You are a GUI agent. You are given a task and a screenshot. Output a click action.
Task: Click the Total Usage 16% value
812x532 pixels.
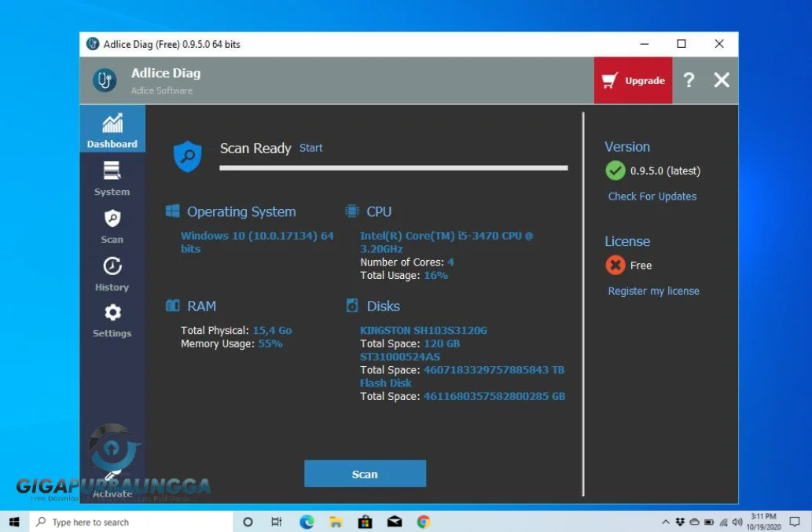[x=436, y=275]
